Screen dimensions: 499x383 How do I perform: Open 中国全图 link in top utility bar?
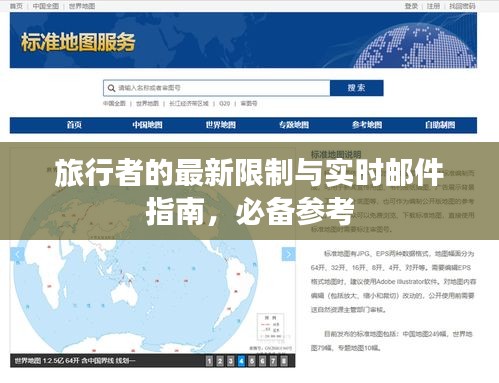click(46, 6)
